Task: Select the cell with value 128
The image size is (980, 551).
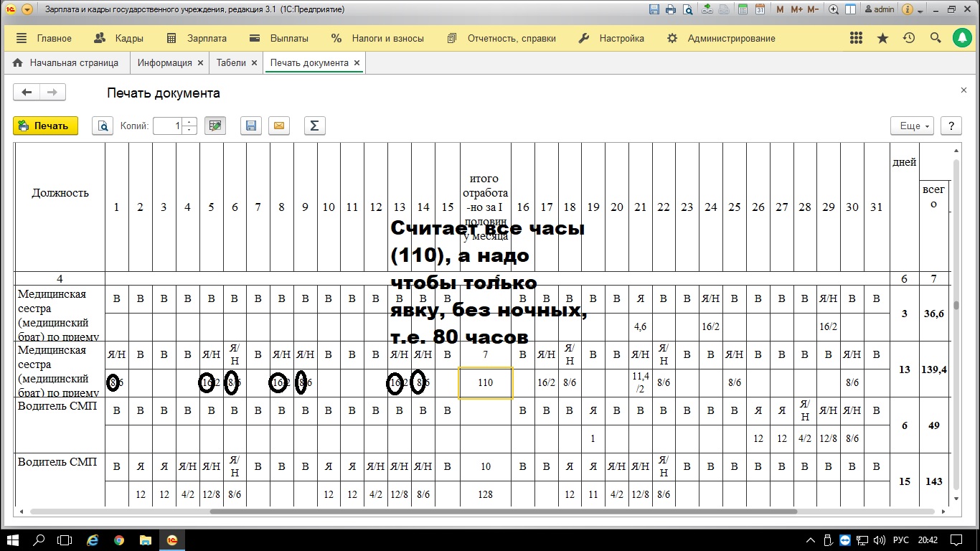Action: click(486, 494)
